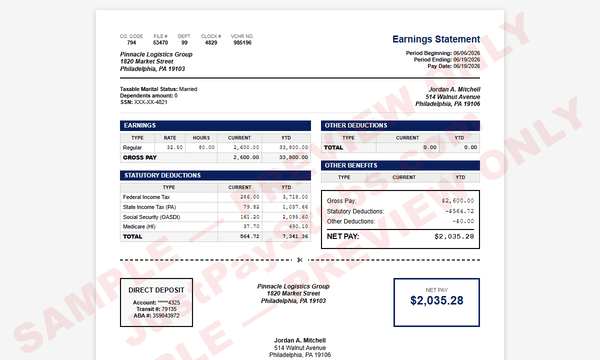Image resolution: width=600 pixels, height=360 pixels.
Task: Click the Regular rate value 32.50
Action: point(175,147)
